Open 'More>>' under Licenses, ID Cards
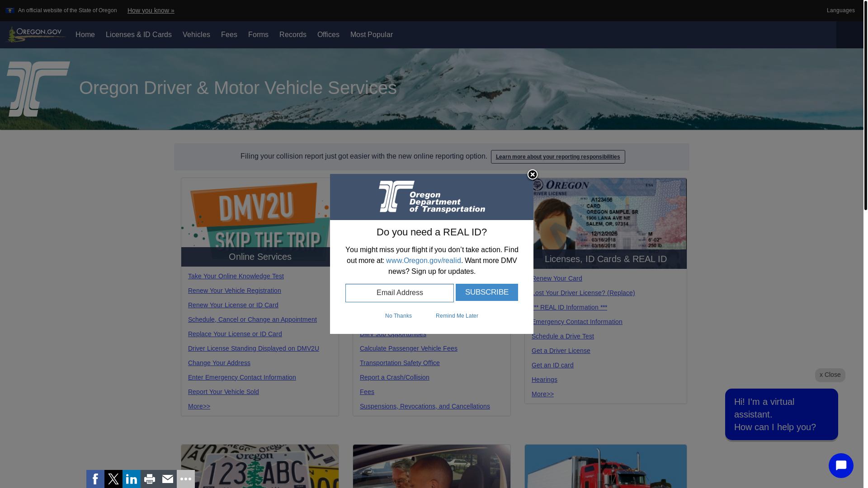The height and width of the screenshot is (488, 868). click(x=542, y=394)
